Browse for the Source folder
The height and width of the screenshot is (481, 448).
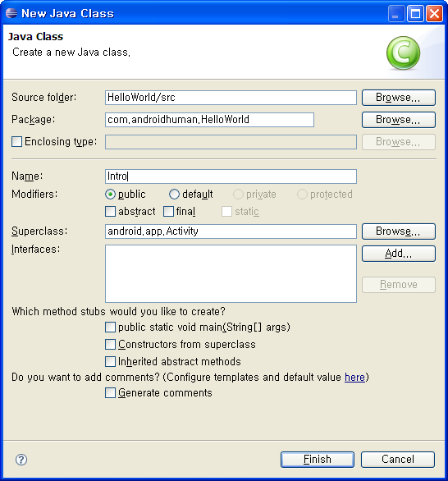pos(399,98)
